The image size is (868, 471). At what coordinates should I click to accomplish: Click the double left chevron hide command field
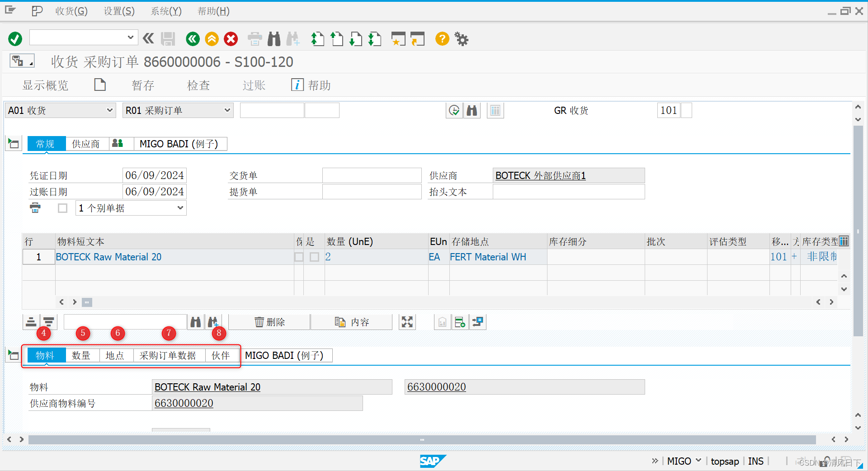click(x=148, y=39)
